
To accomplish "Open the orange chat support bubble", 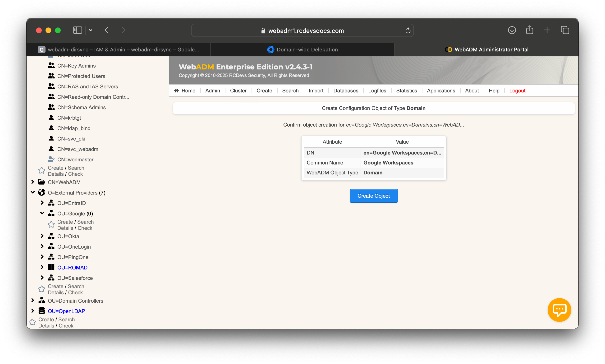I will 559,309.
